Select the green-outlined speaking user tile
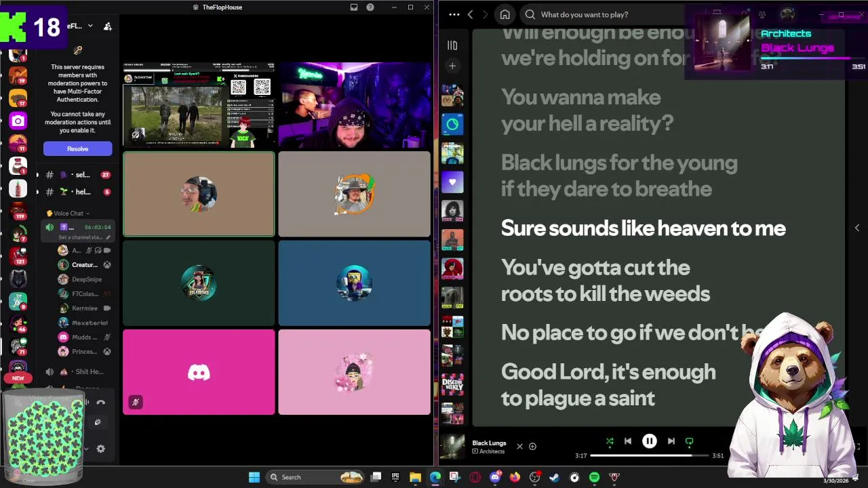This screenshot has width=868, height=488. pyautogui.click(x=199, y=195)
